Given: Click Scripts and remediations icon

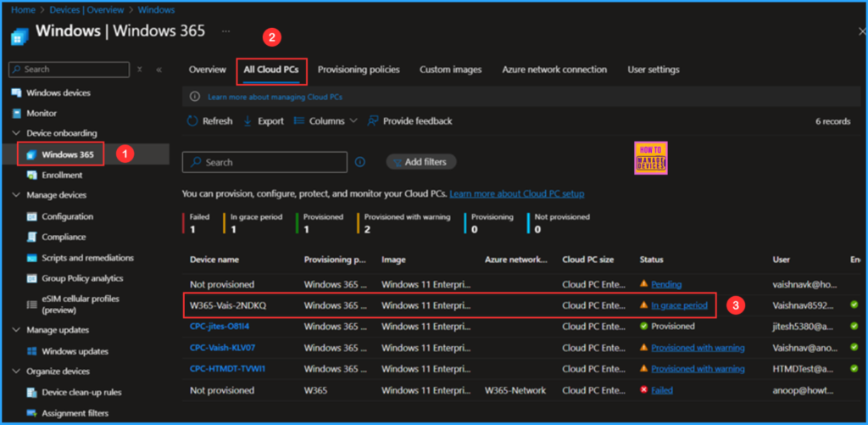Looking at the screenshot, I should click(x=31, y=258).
